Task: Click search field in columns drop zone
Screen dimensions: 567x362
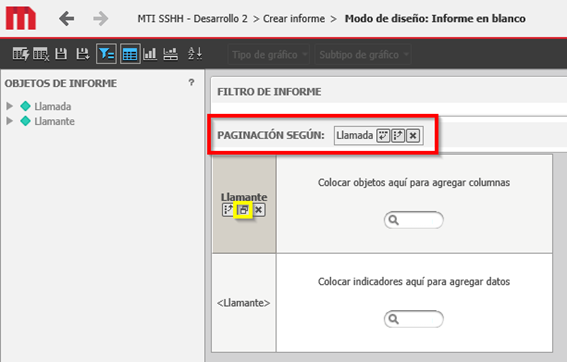Action: click(414, 220)
